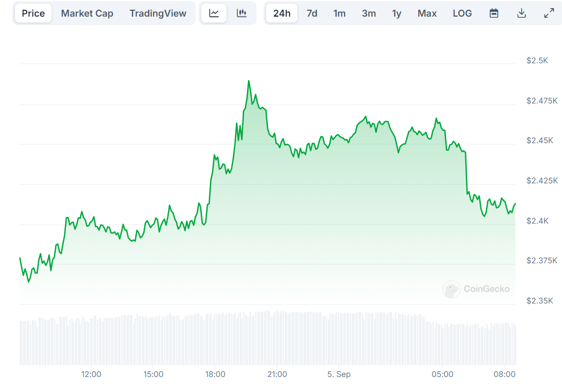
Task: Choose the 3m time range
Action: 369,13
